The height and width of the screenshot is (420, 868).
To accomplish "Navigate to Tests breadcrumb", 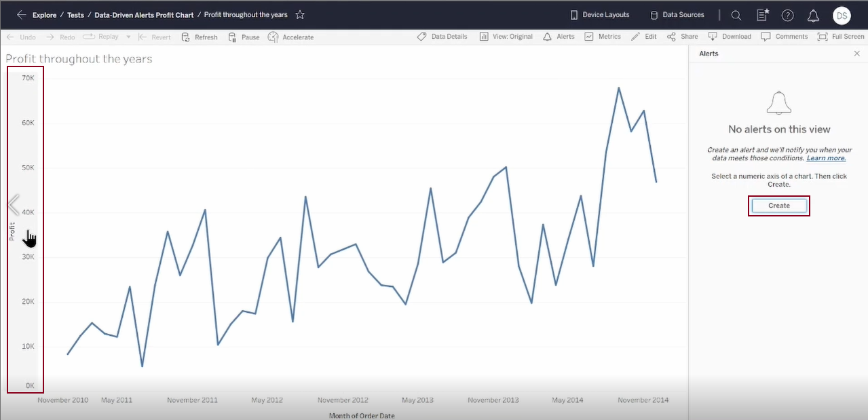I will pos(75,15).
